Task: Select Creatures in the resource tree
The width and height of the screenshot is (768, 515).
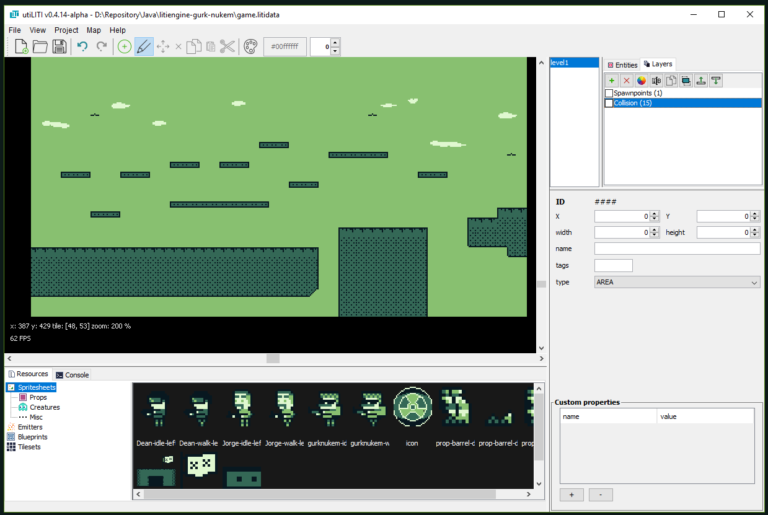Action: pyautogui.click(x=45, y=407)
